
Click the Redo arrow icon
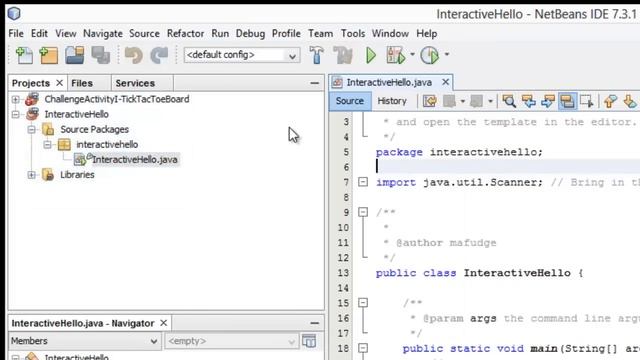click(x=159, y=55)
